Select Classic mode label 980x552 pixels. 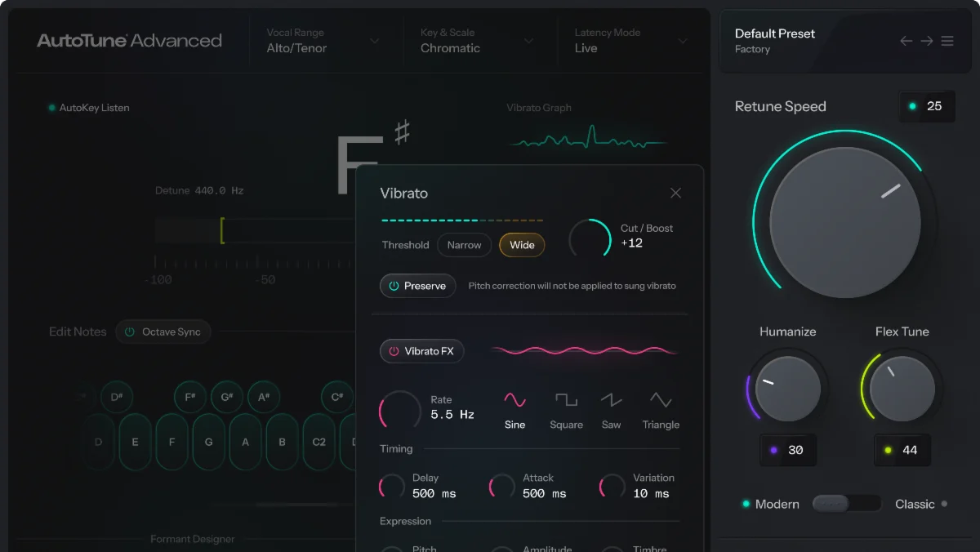(x=915, y=504)
